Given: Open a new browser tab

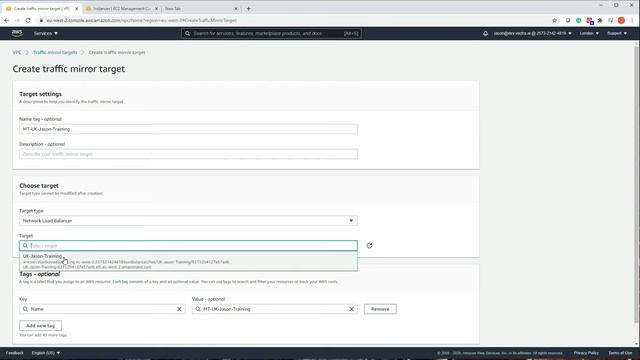Looking at the screenshot, I should coord(249,9).
